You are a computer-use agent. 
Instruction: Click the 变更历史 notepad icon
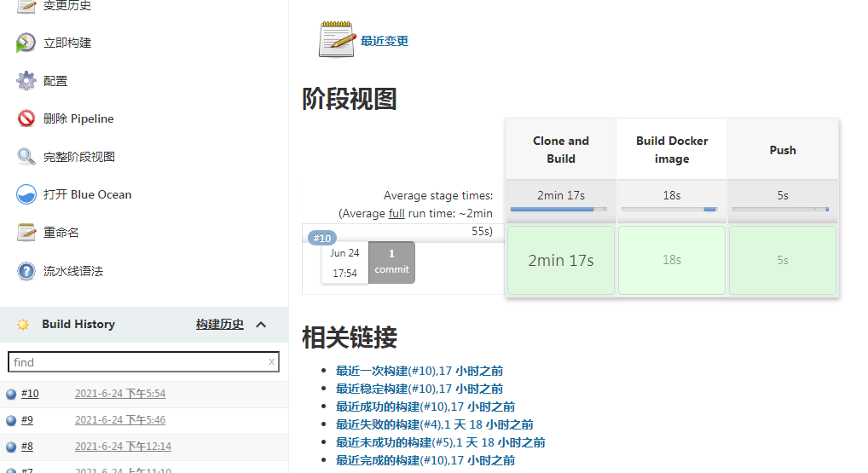[26, 6]
